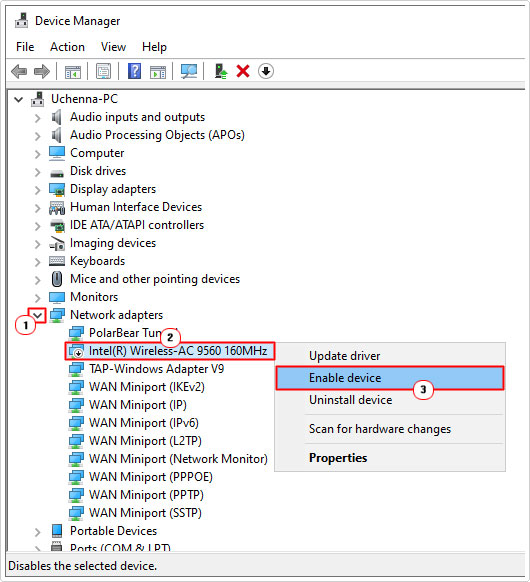The height and width of the screenshot is (582, 530).
Task: Click the IDE ATA/ATAPI controllers icon
Action: point(57,225)
